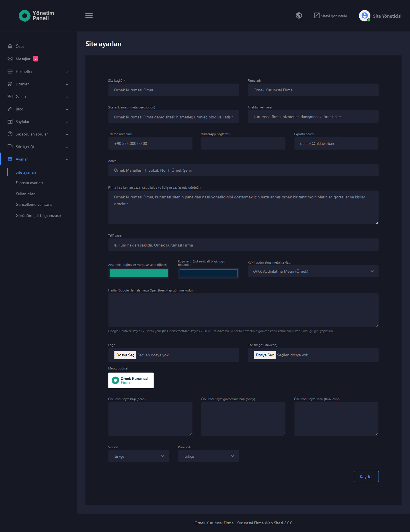Screen dimensions: 410x532
Task: Click the Yönetim Paneli logo
Action: tap(36, 16)
